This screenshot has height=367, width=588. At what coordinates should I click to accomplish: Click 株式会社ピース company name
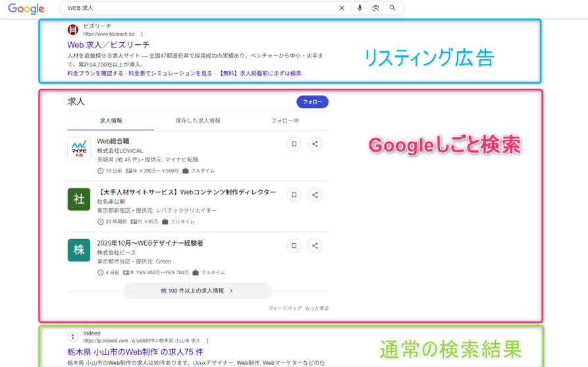point(117,252)
